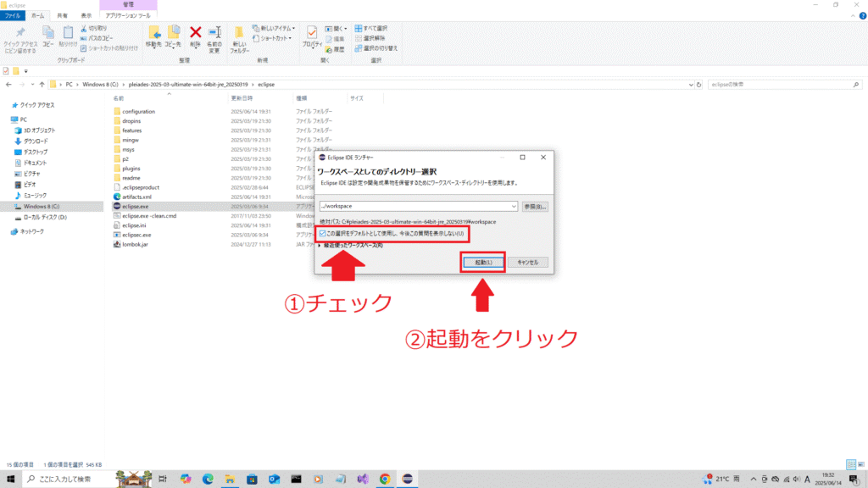Go back with the Explorer back arrow
This screenshot has width=868, height=488.
click(8, 85)
